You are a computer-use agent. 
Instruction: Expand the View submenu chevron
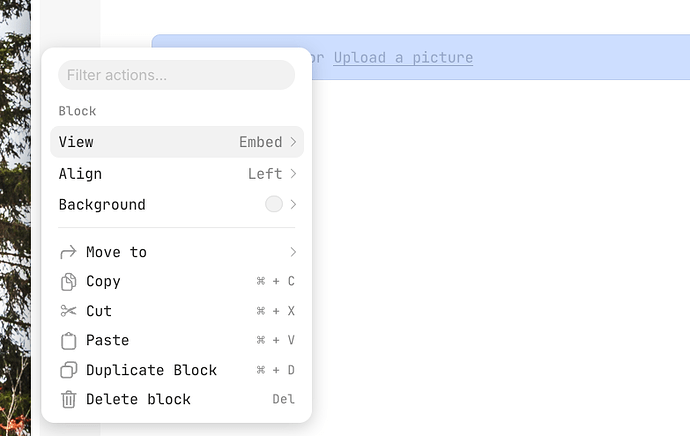[293, 142]
